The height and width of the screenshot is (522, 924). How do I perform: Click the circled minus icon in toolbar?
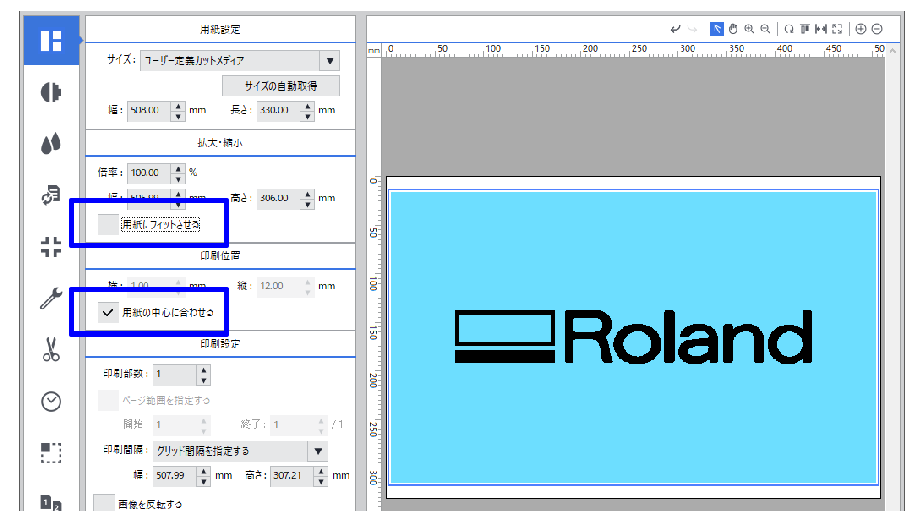point(877,29)
